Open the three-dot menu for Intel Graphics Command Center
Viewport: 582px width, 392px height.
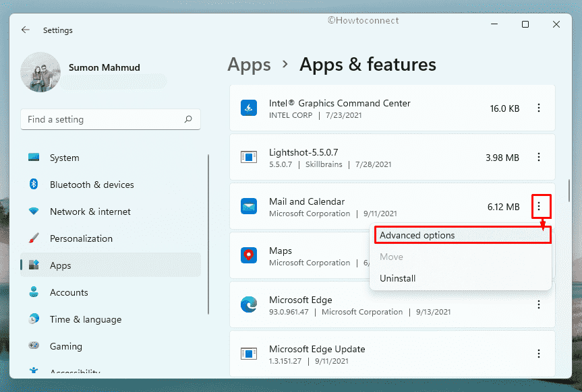539,108
